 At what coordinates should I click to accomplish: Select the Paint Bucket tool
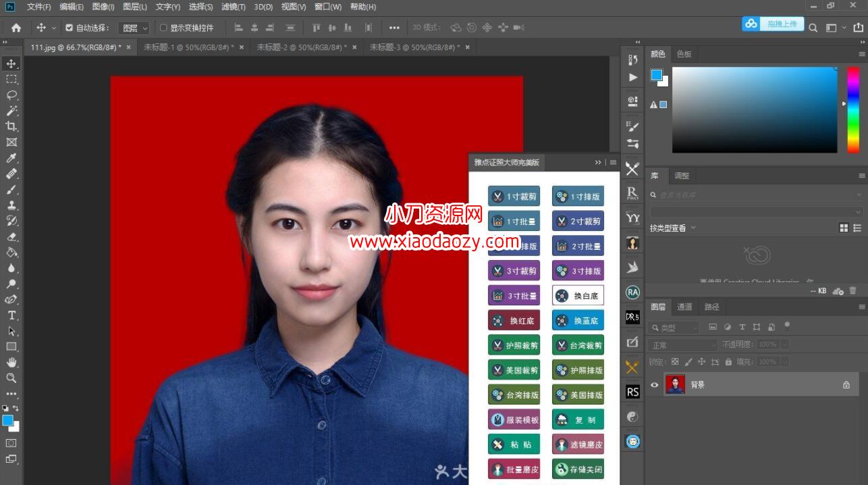(x=11, y=252)
